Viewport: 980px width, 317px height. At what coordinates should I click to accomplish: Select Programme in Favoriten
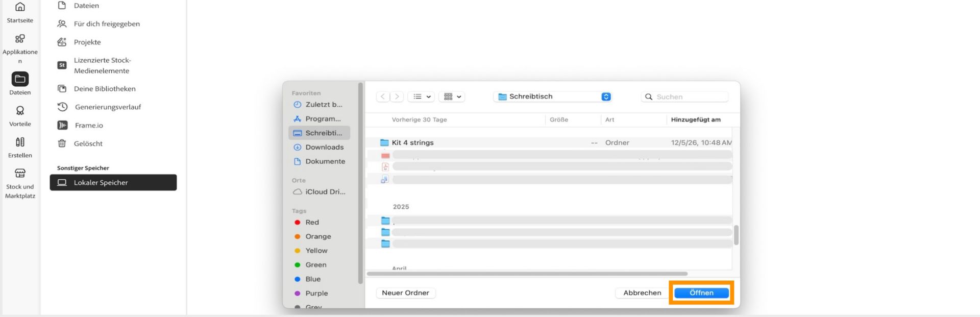click(x=319, y=119)
